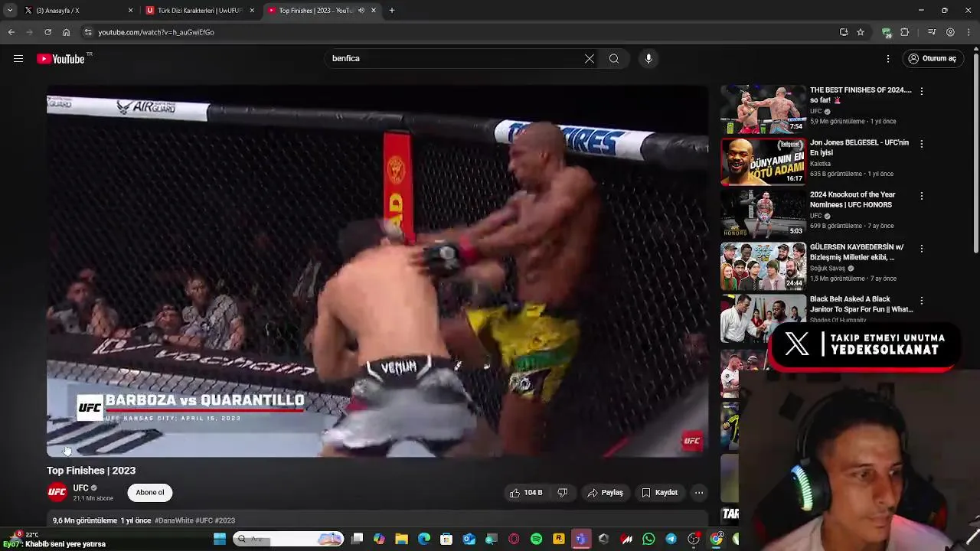Viewport: 980px width, 551px height.
Task: Open the tab search dropdown arrow
Action: click(x=9, y=11)
